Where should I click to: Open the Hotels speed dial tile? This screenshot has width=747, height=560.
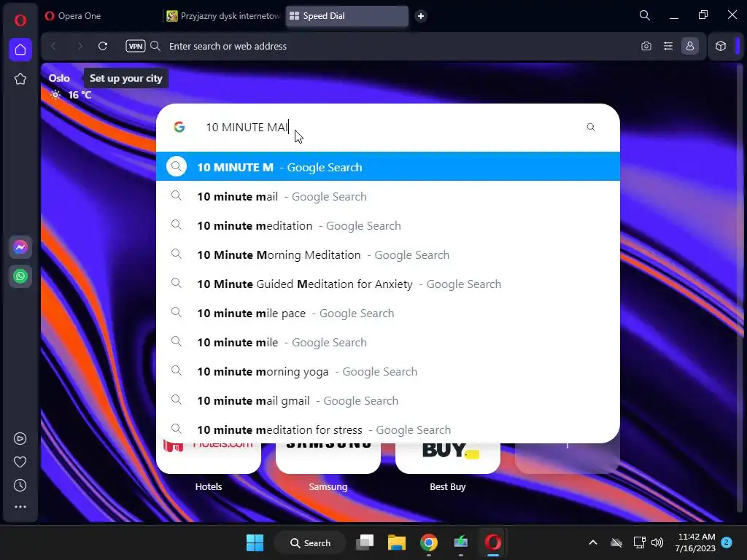pyautogui.click(x=209, y=458)
